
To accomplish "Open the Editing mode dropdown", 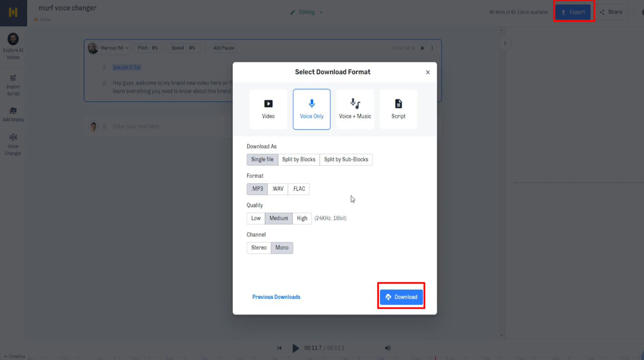I will (x=306, y=12).
